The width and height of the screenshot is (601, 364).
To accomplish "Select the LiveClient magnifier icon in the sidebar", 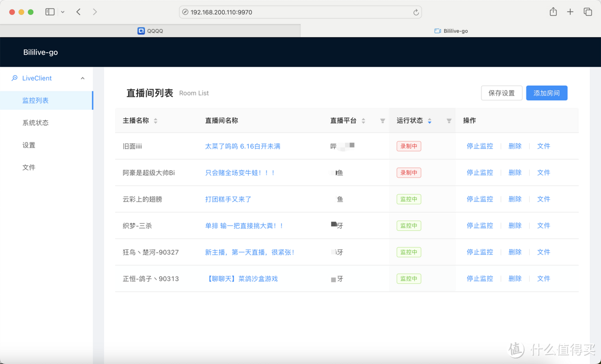I will (x=14, y=78).
